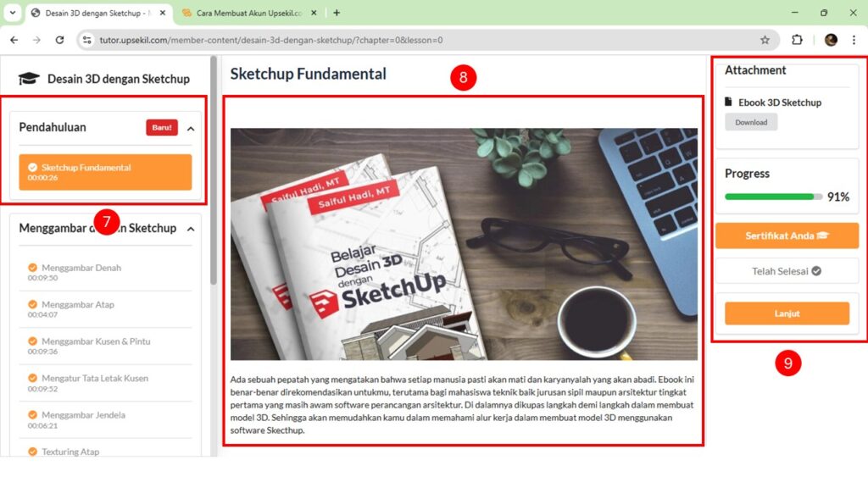
Task: Click the Belajar Desain 3D book image
Action: pyautogui.click(x=464, y=245)
